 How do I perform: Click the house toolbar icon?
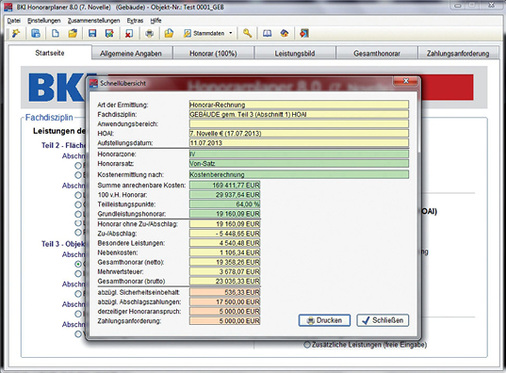pyautogui.click(x=284, y=33)
